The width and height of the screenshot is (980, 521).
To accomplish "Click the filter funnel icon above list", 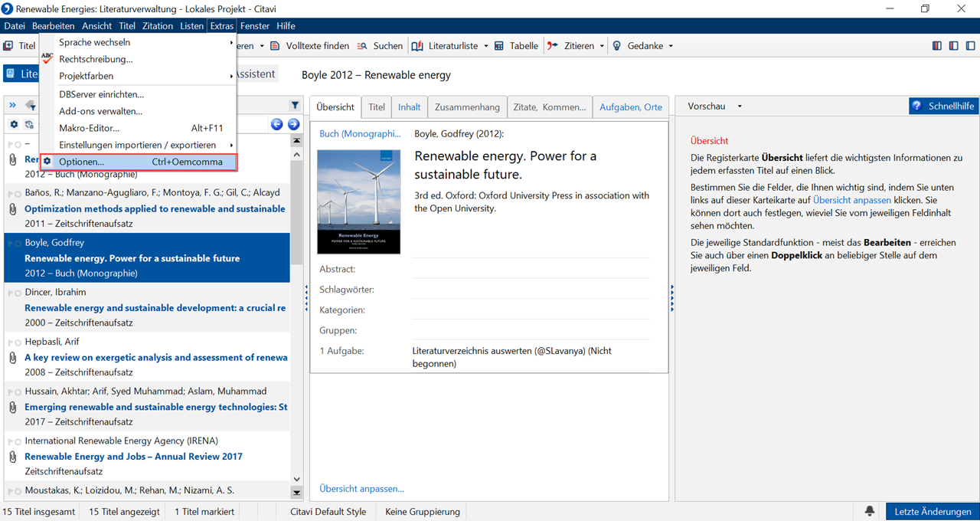I will [x=295, y=106].
